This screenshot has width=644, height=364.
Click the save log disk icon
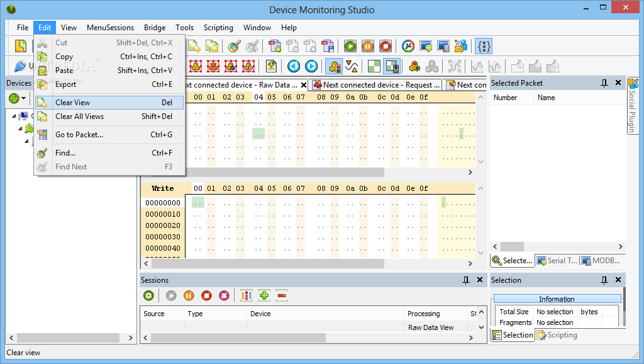pos(328,46)
